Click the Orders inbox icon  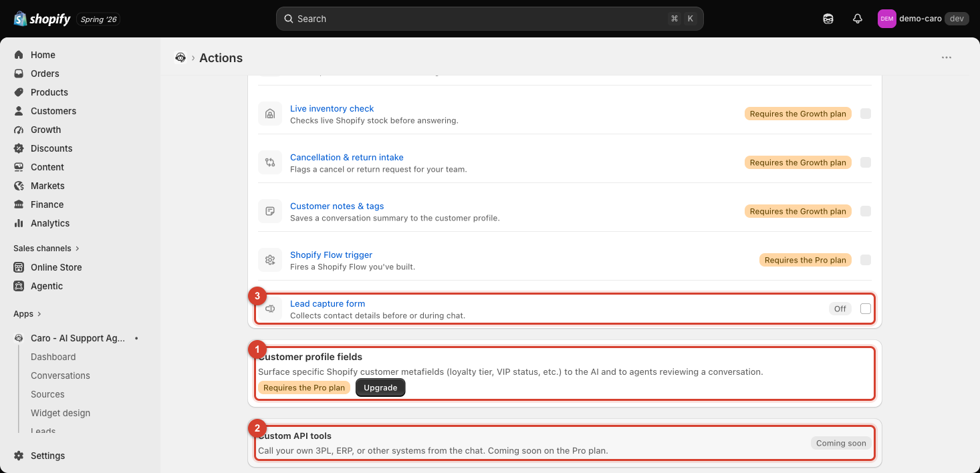[19, 73]
